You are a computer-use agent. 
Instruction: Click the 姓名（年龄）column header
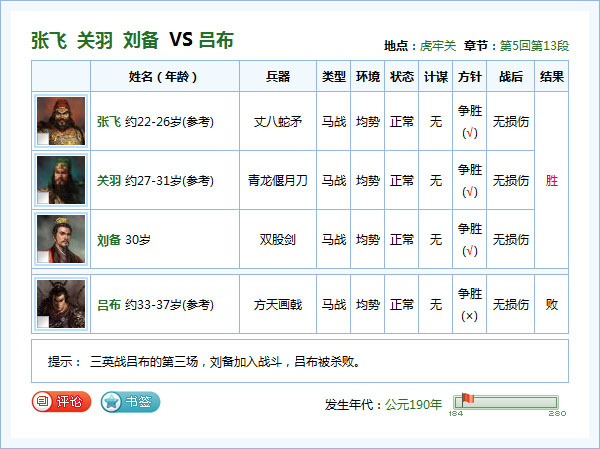coord(164,77)
